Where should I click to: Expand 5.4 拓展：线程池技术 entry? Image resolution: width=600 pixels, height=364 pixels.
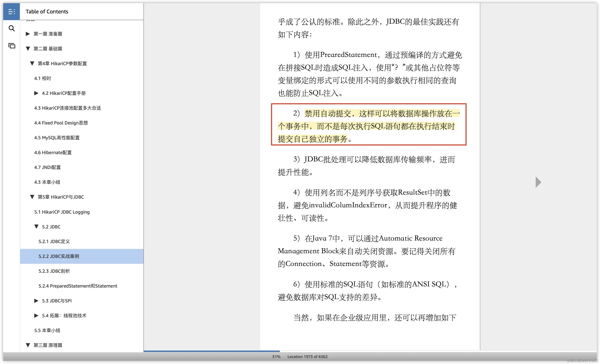(36, 316)
